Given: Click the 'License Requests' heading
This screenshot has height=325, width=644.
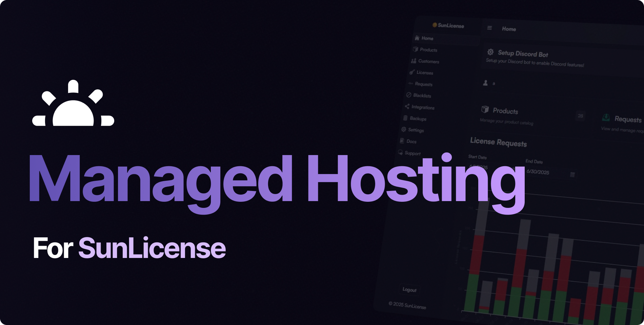Looking at the screenshot, I should pyautogui.click(x=499, y=142).
